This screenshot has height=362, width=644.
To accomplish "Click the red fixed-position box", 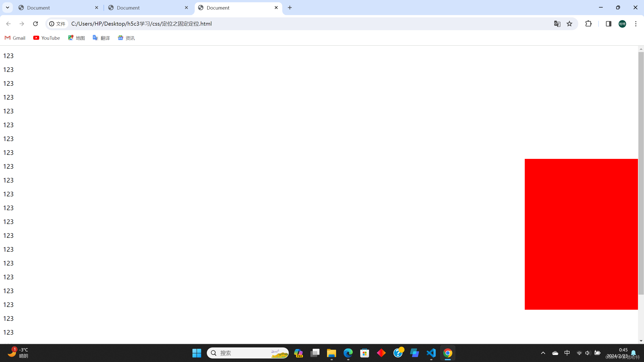I will pyautogui.click(x=581, y=234).
